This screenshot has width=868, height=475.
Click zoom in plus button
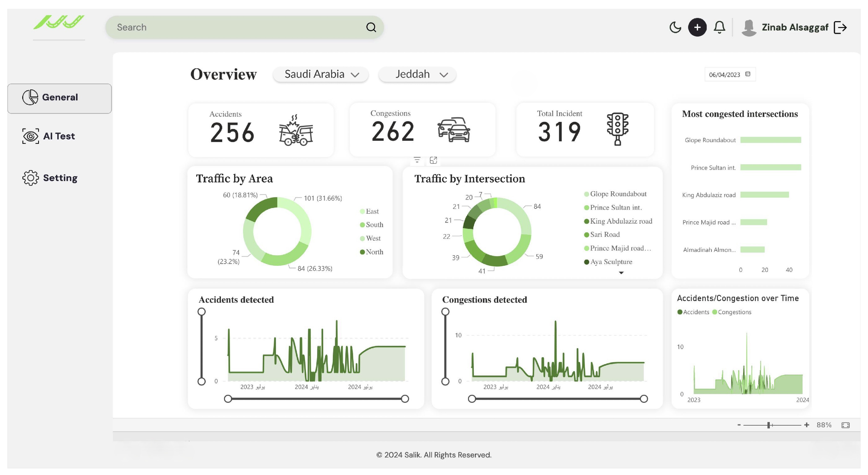(806, 425)
